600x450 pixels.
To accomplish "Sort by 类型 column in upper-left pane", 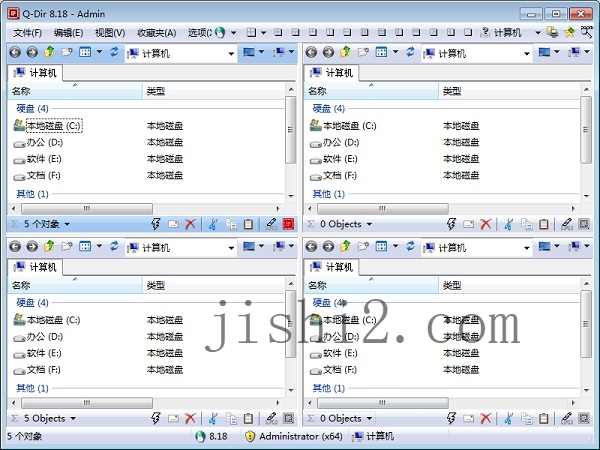I will point(214,91).
